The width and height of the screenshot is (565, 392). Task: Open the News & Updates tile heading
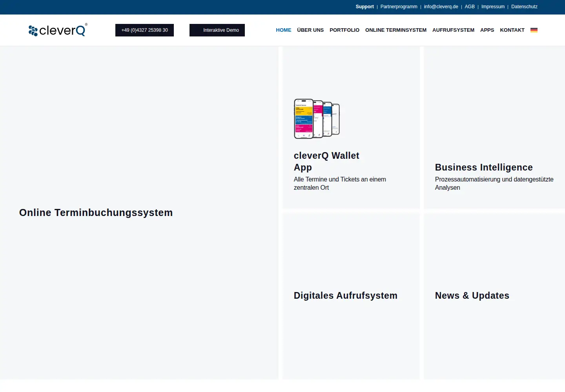[472, 296]
